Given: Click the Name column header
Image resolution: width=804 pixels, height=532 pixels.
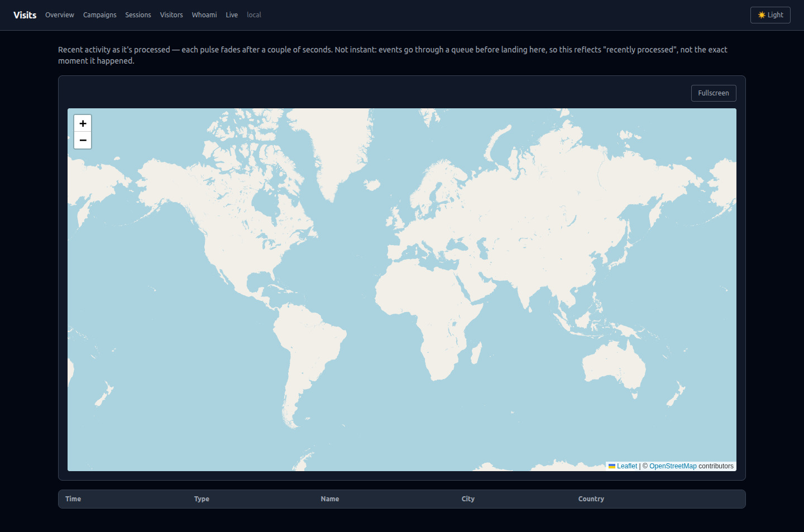Looking at the screenshot, I should pos(330,499).
